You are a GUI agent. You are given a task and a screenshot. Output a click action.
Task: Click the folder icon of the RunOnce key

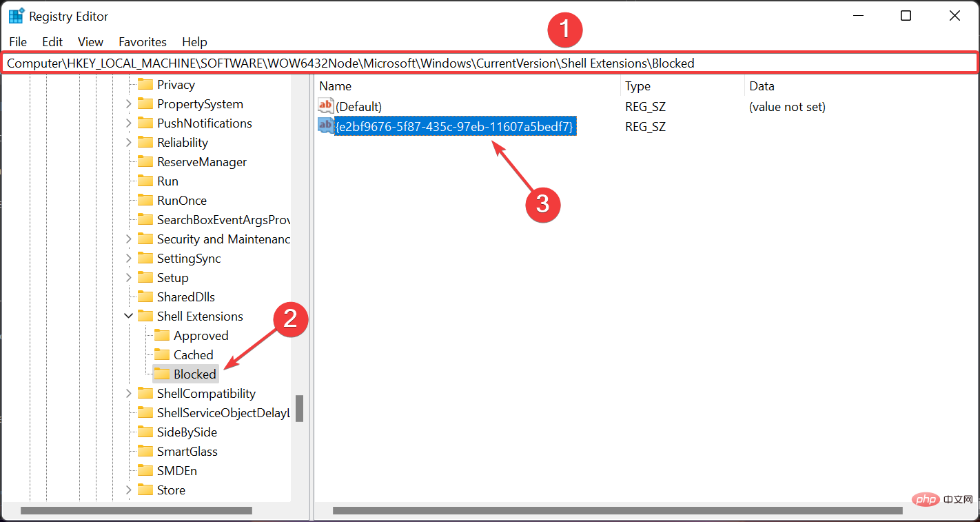pos(145,201)
